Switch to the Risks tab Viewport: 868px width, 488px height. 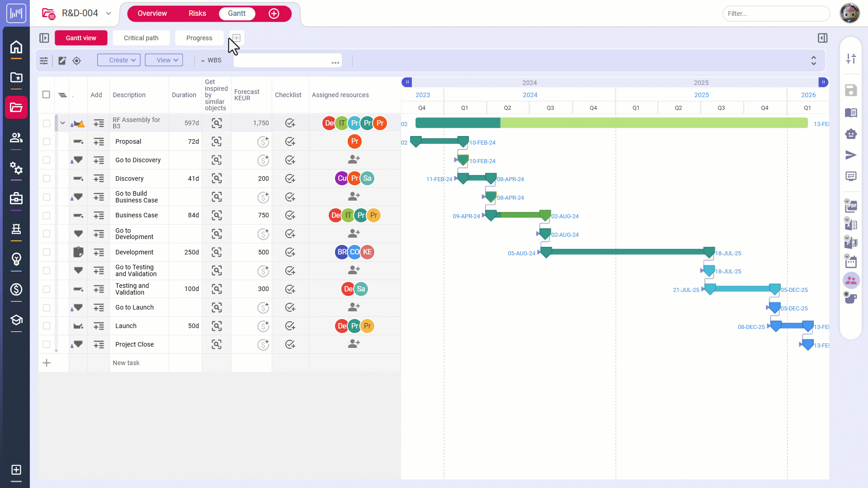click(197, 14)
